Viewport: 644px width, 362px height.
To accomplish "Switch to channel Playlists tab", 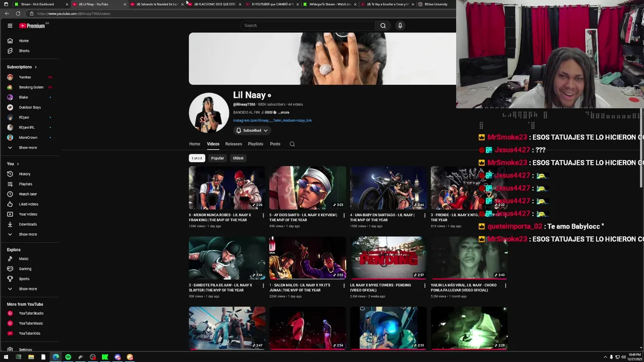I will (x=256, y=144).
